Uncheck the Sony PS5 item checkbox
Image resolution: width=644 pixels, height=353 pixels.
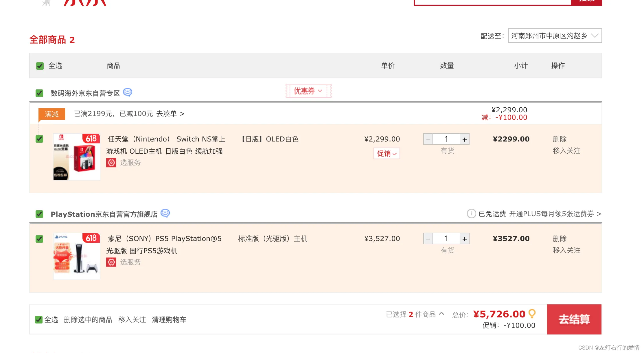click(x=39, y=239)
